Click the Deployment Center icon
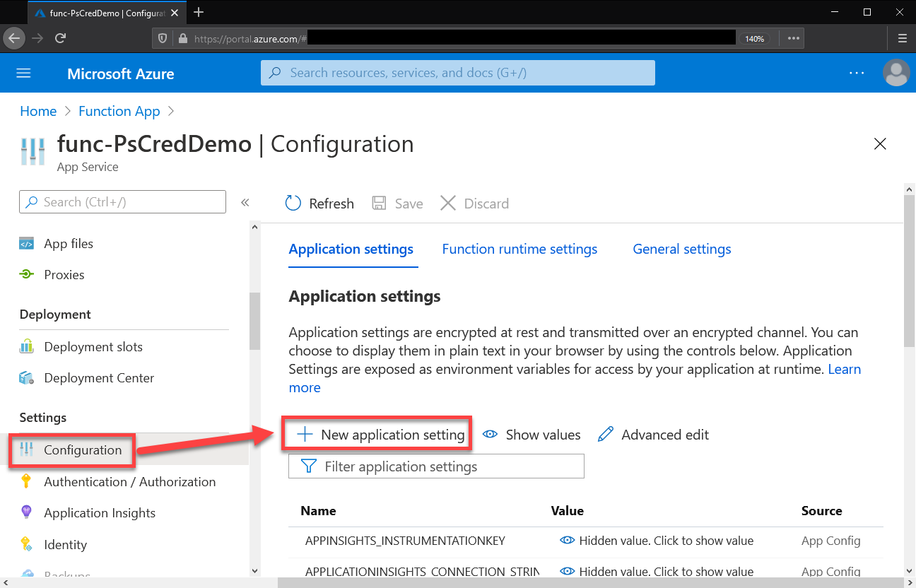 [27, 378]
